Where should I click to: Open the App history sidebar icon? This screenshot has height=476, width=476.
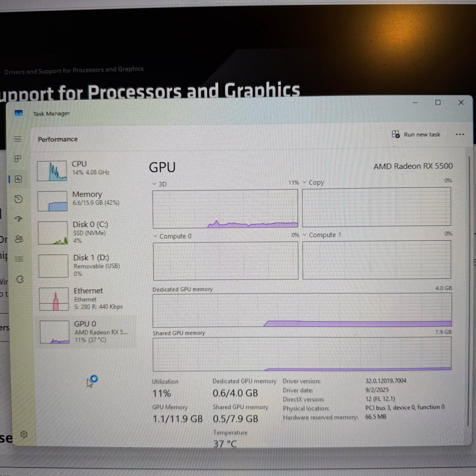point(19,199)
